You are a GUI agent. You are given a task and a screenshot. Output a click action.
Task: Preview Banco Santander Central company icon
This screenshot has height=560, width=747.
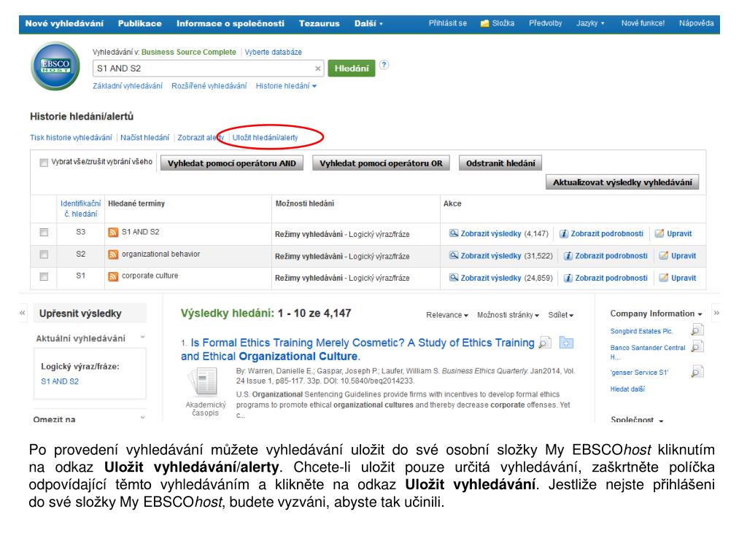coord(697,346)
